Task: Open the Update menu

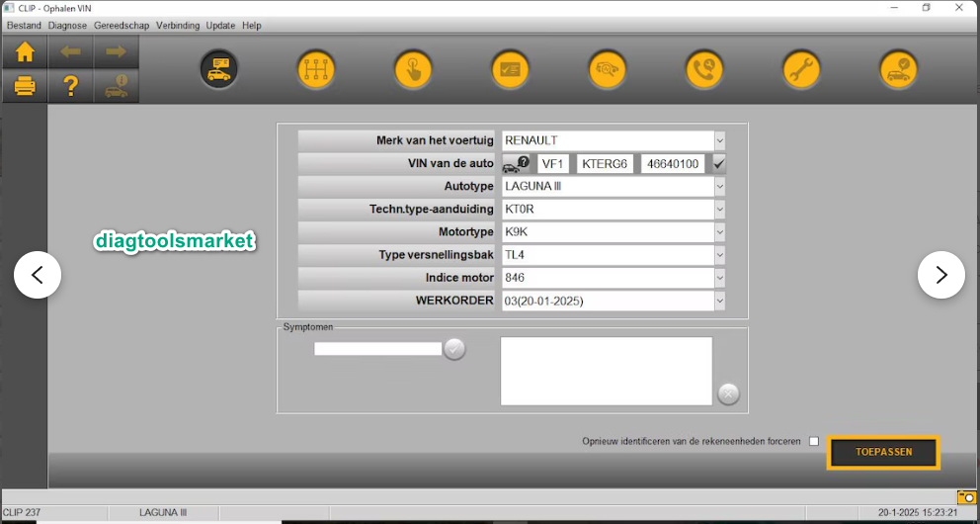Action: 220,26
